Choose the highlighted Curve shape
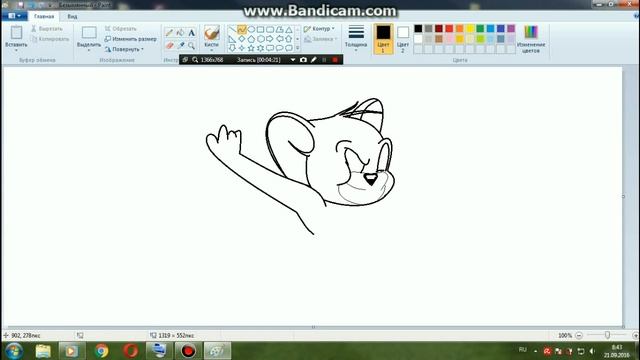 (x=242, y=29)
